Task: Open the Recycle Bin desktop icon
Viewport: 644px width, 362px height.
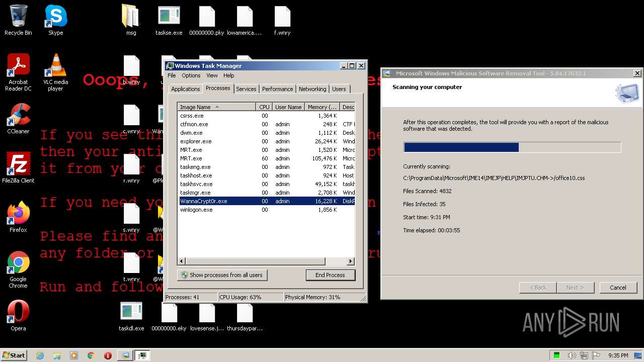Action: tap(18, 20)
